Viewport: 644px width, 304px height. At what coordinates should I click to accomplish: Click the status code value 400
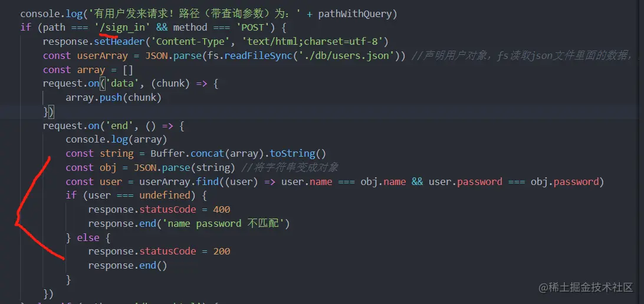221,209
